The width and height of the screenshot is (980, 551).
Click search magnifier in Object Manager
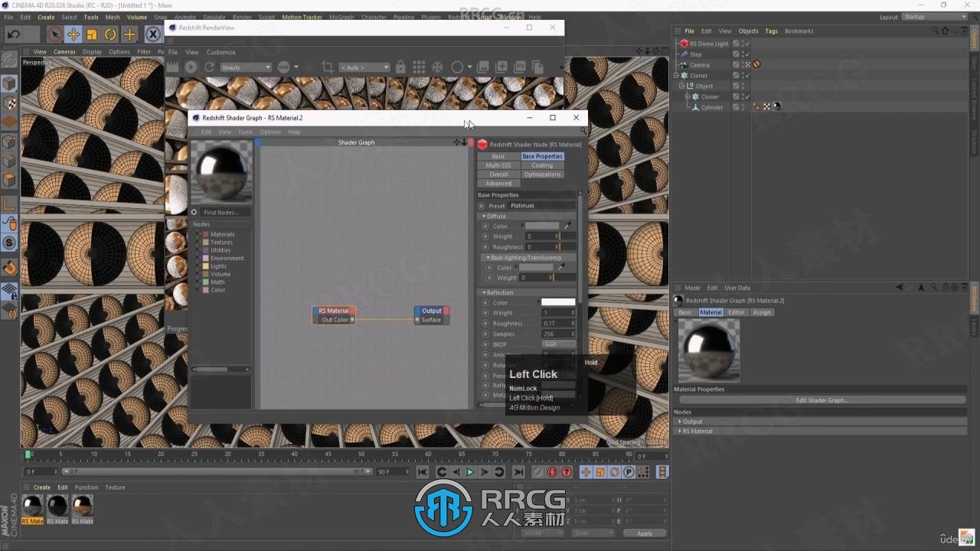[935, 31]
